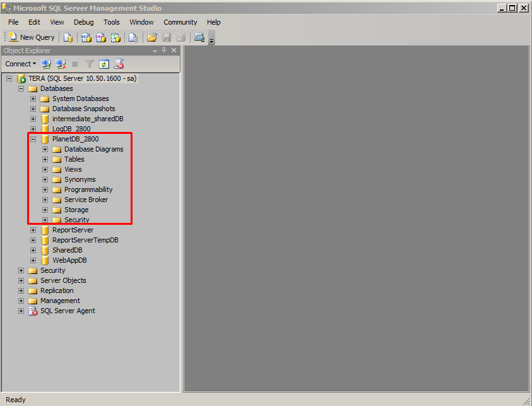Select the PlanetDB_2800 database label
This screenshot has height=406, width=532.
point(75,139)
